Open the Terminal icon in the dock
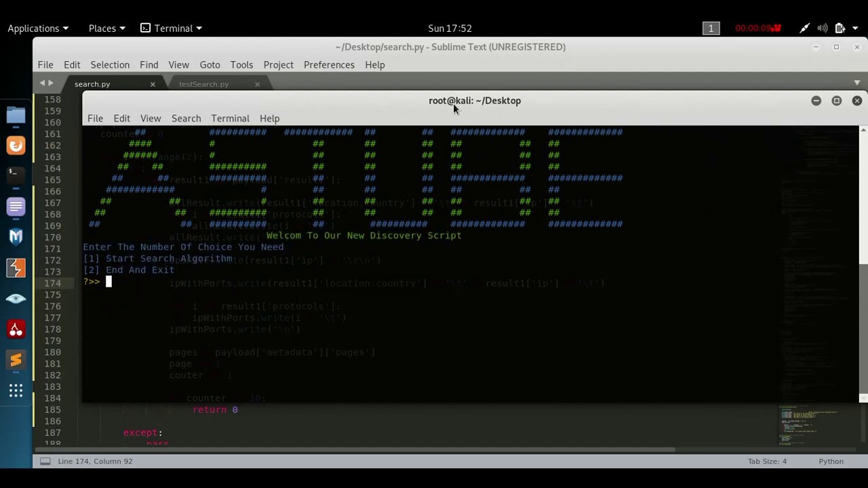868x488 pixels. pos(16,175)
